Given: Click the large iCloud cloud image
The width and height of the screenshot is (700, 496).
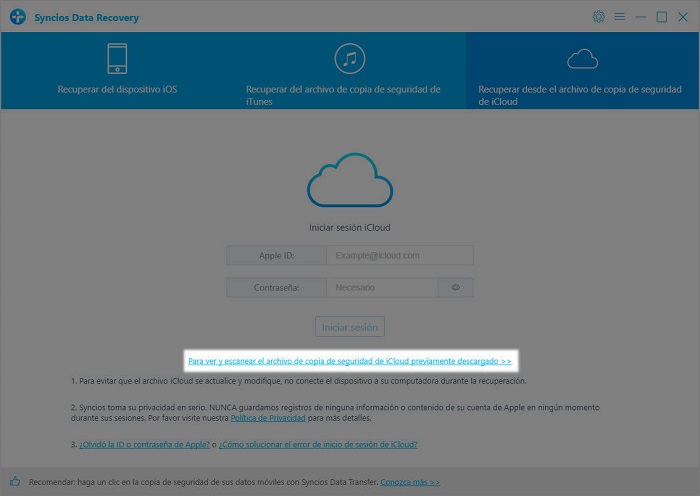Looking at the screenshot, I should pos(350,180).
